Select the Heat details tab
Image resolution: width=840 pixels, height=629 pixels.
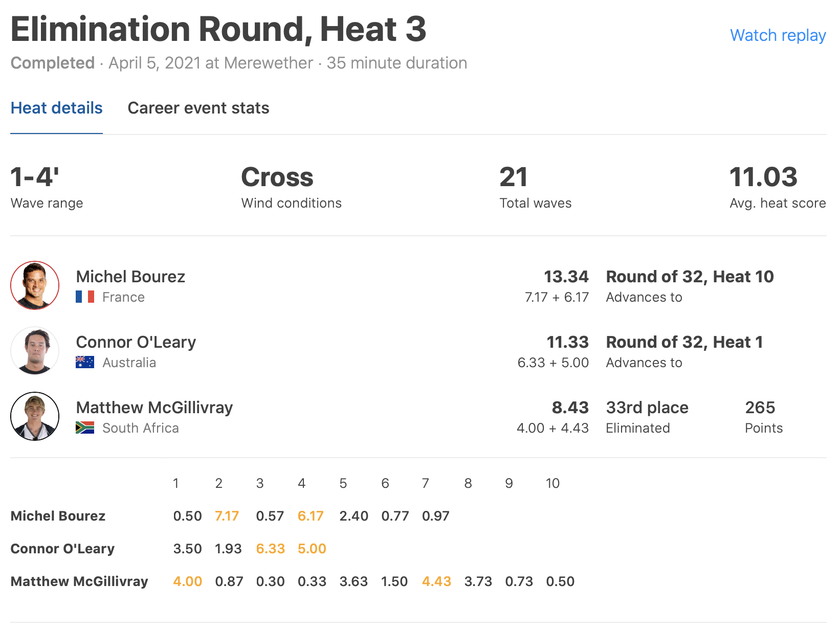[56, 108]
